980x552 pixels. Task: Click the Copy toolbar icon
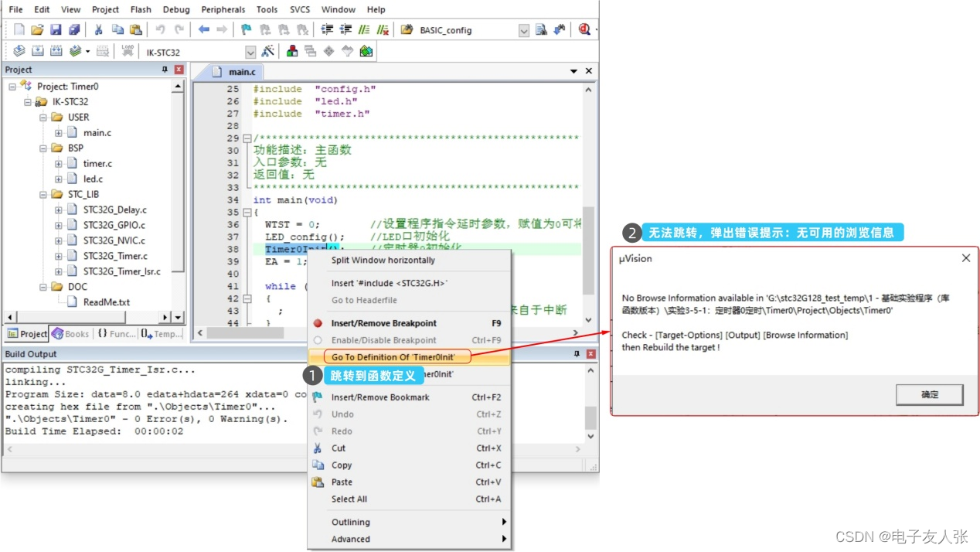point(117,29)
